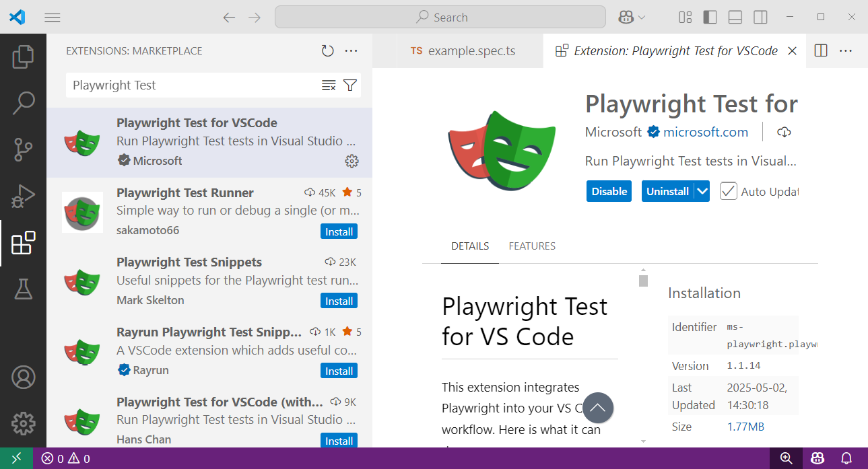Click the zoom icon in the status bar
The image size is (868, 469).
(x=786, y=458)
